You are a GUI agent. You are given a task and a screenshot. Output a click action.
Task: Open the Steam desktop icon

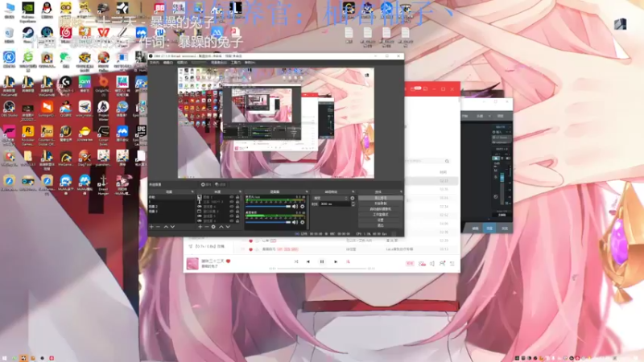[x=28, y=35]
